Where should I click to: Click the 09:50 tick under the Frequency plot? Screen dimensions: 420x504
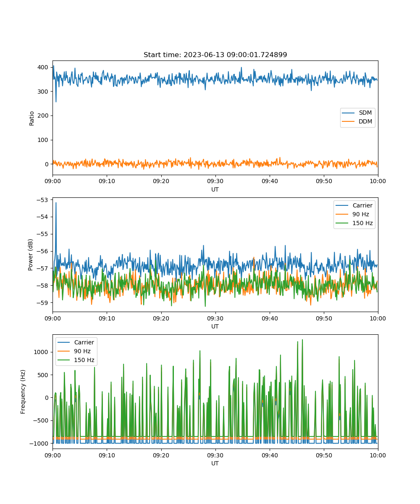tap(324, 455)
